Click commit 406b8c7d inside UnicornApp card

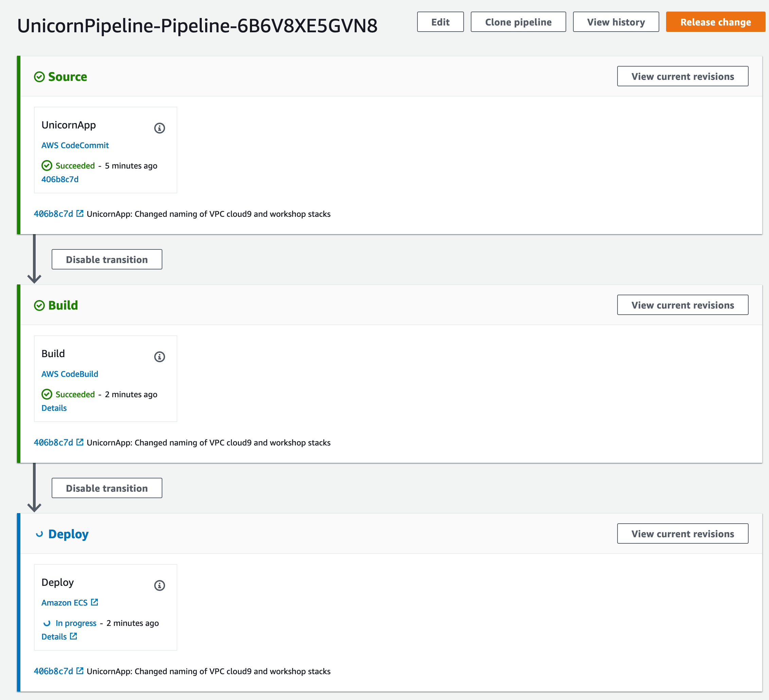(x=60, y=179)
